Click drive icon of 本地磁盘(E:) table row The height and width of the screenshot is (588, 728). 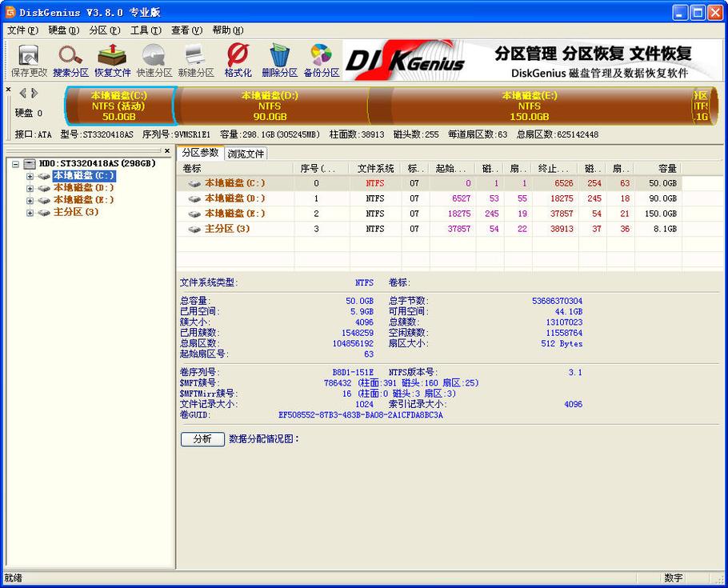(194, 214)
